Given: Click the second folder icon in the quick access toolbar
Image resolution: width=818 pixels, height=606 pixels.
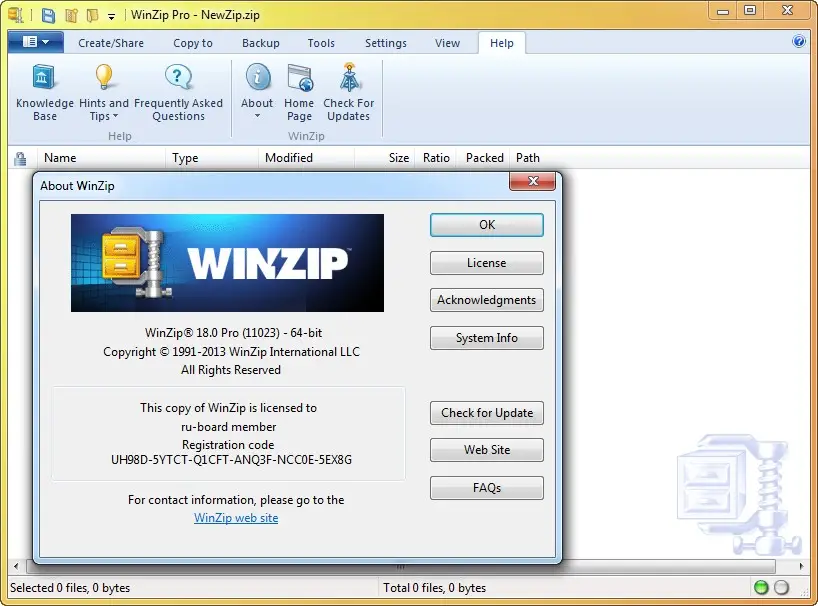Looking at the screenshot, I should (71, 15).
